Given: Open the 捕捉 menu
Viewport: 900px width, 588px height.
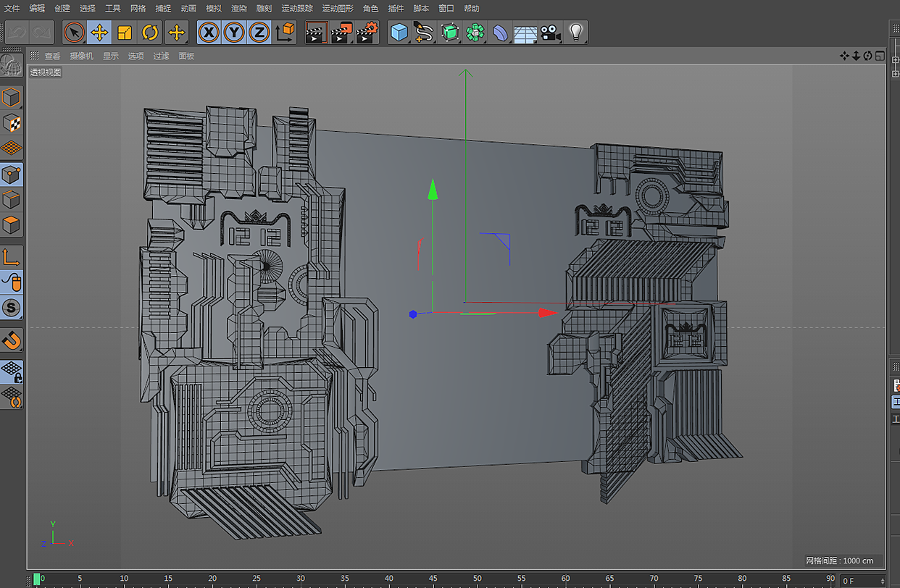Looking at the screenshot, I should click(164, 9).
